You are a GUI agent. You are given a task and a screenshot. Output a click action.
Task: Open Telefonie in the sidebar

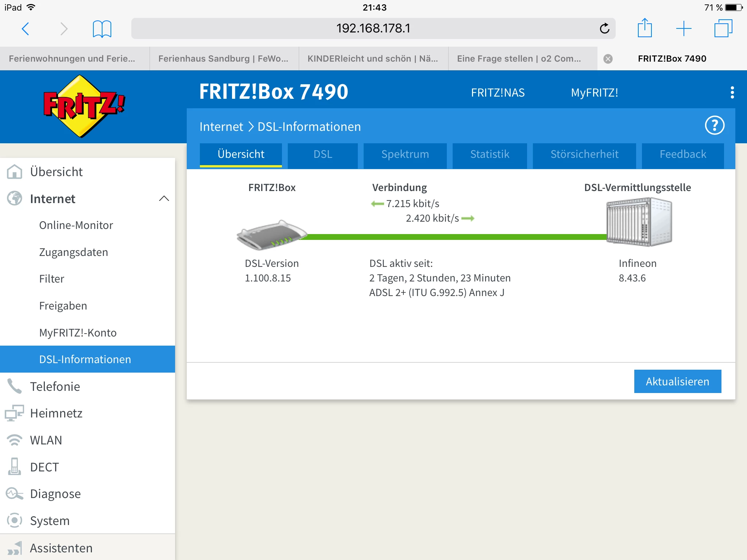[88, 386]
